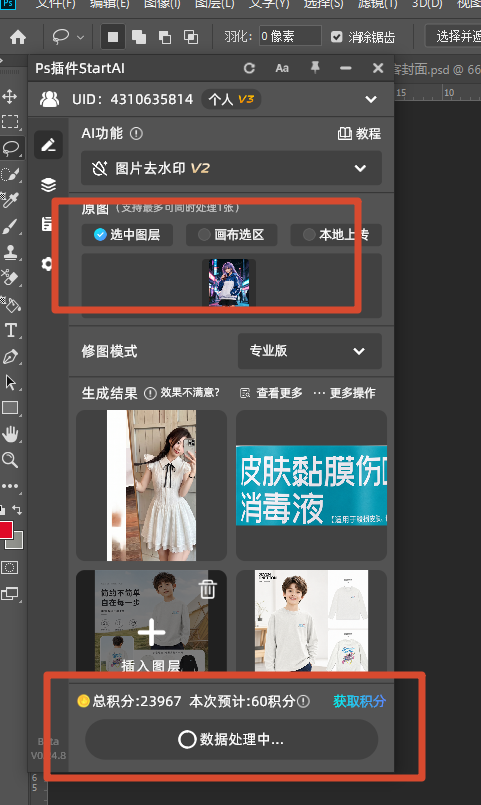The width and height of the screenshot is (481, 805).
Task: Swap foreground and background colors
Action: pyautogui.click(x=17, y=510)
